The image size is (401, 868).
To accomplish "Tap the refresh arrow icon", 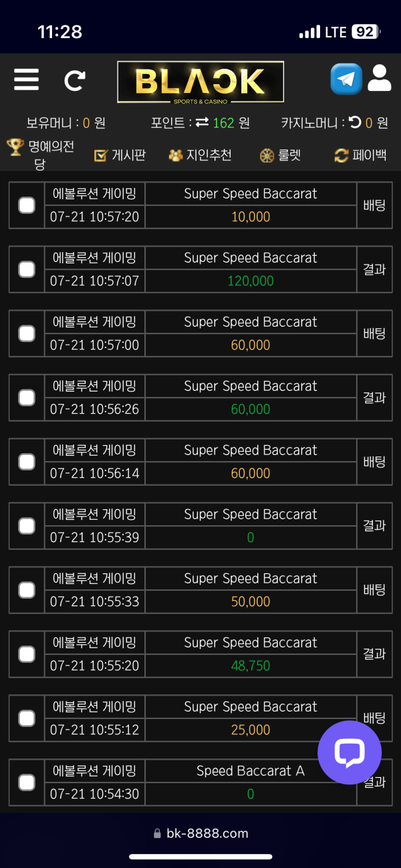I will pos(74,80).
